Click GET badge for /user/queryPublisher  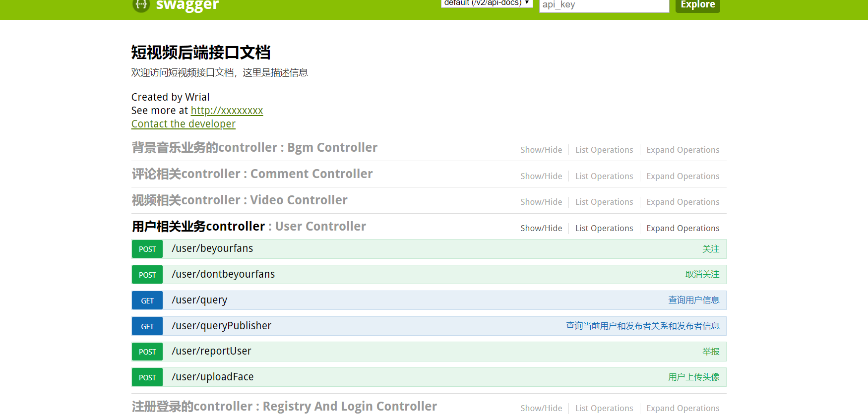pyautogui.click(x=147, y=326)
